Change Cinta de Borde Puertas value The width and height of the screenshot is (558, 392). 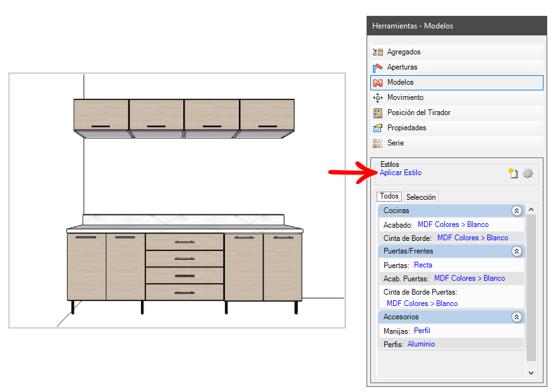(422, 303)
